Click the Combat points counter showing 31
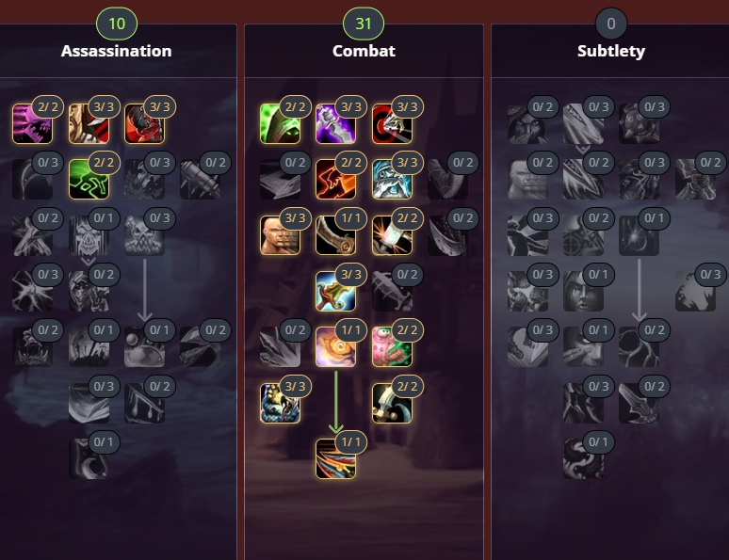This screenshot has height=560, width=729. [364, 24]
